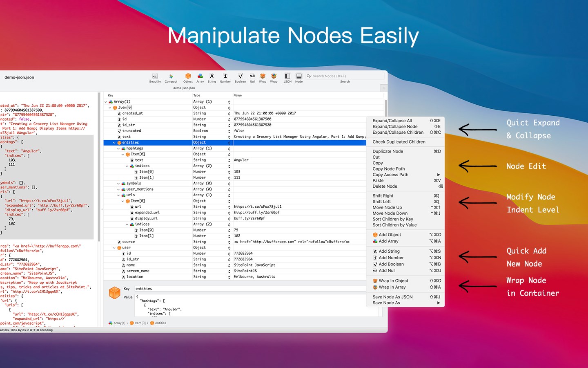588x368 pixels.
Task: Collapse the user object node
Action: click(114, 248)
